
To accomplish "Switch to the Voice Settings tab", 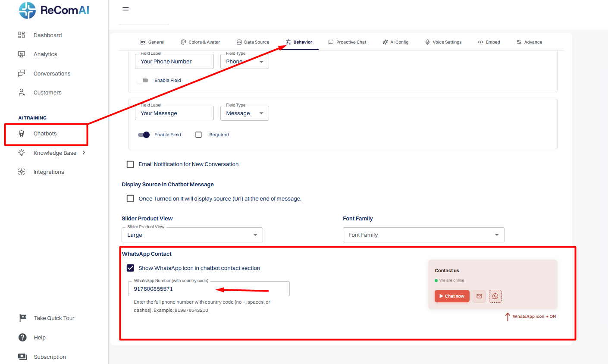I will [x=443, y=42].
